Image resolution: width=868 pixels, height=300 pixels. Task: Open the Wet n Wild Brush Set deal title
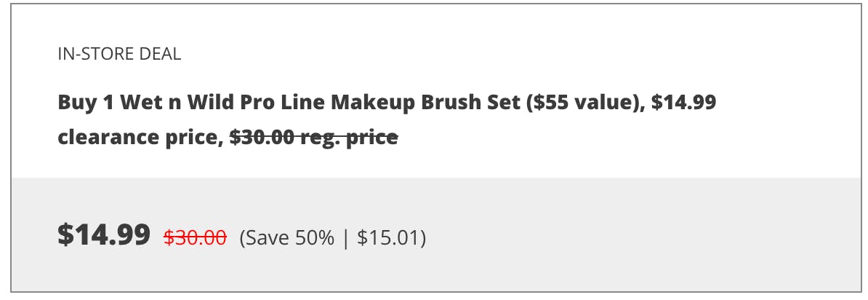[x=387, y=119]
